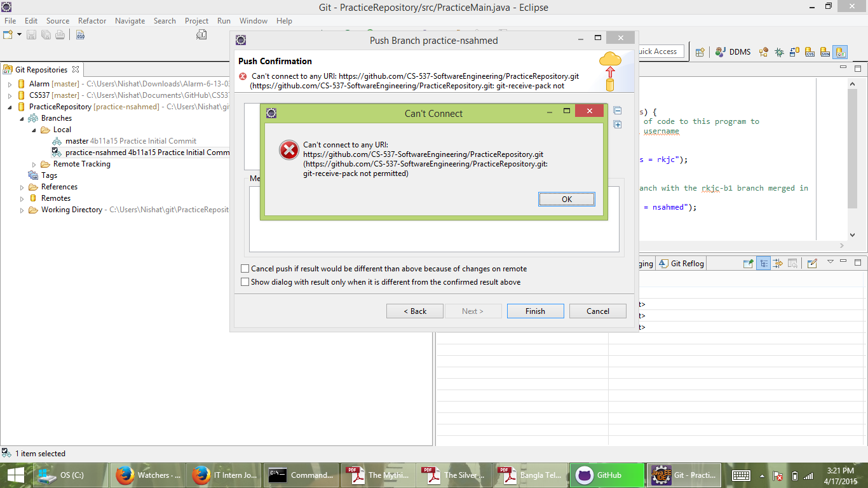This screenshot has width=868, height=488.
Task: Open the Git perspective icon
Action: [840, 52]
